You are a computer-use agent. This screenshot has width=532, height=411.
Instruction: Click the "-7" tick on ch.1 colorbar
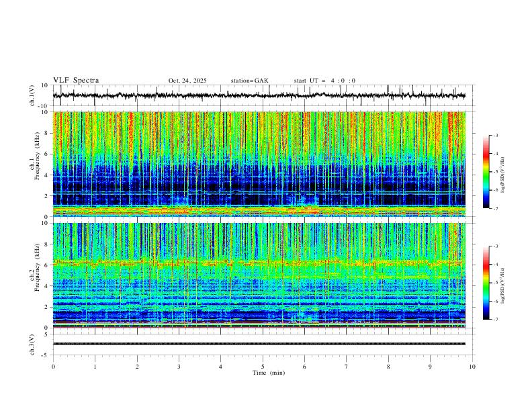point(495,208)
